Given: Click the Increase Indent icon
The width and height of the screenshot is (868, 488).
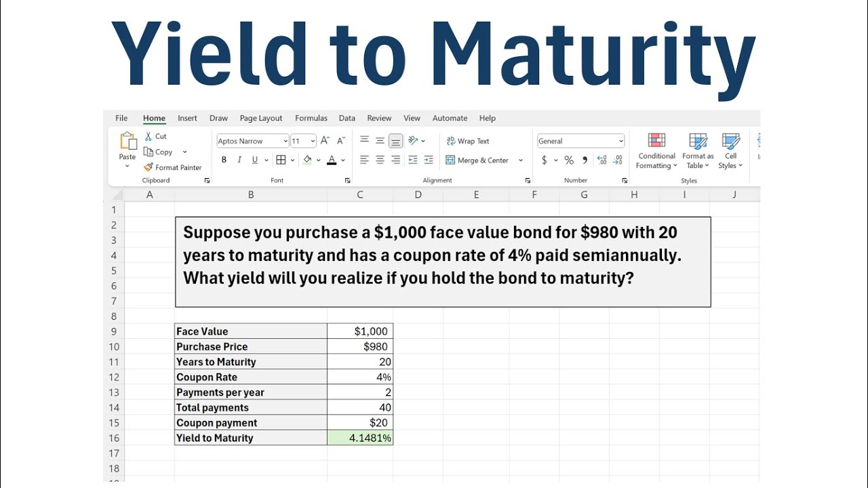Looking at the screenshot, I should [x=429, y=160].
